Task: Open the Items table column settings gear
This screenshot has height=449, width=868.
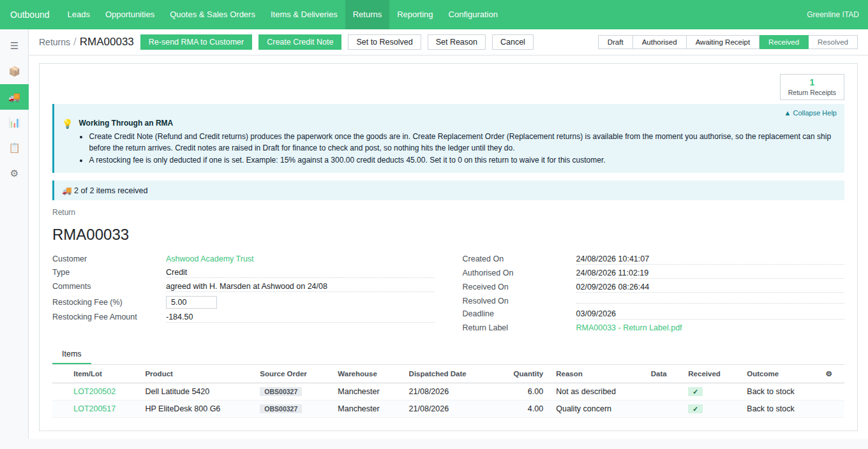Action: tap(828, 374)
